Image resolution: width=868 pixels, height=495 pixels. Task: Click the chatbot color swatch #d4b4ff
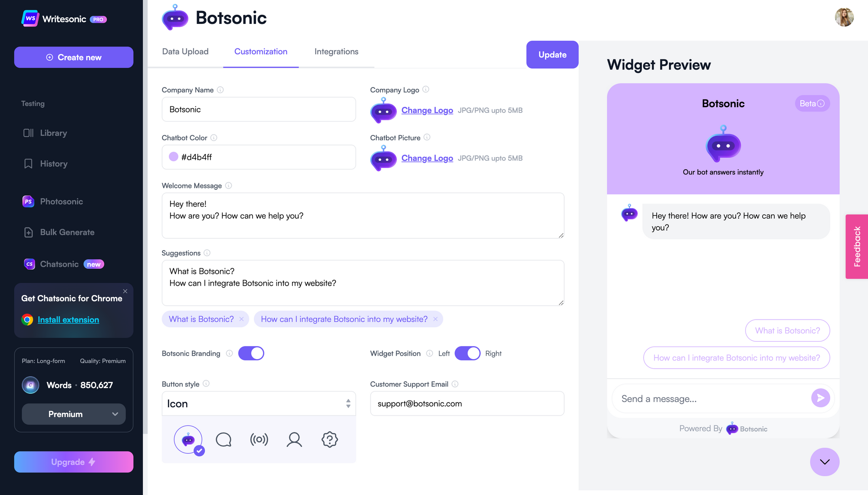[x=173, y=157]
